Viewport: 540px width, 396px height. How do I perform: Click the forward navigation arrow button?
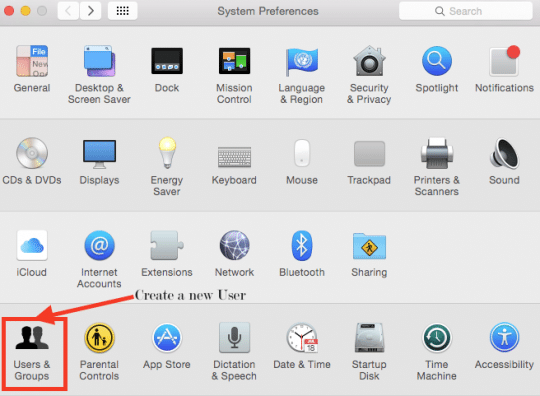tap(91, 11)
